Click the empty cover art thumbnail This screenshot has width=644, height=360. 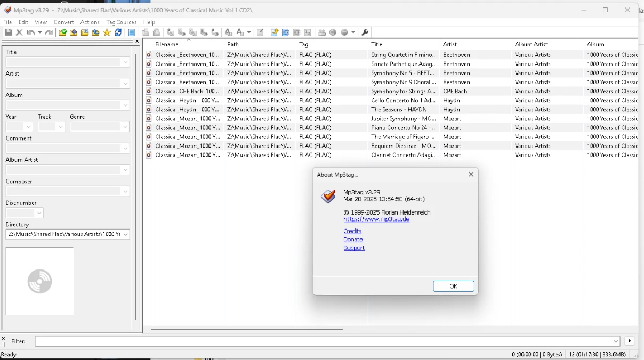coord(40,281)
